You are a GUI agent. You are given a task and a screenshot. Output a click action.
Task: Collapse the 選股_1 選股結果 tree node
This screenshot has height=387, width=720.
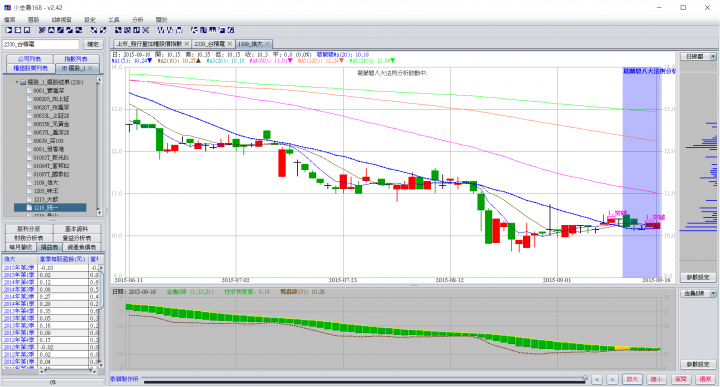[17, 82]
